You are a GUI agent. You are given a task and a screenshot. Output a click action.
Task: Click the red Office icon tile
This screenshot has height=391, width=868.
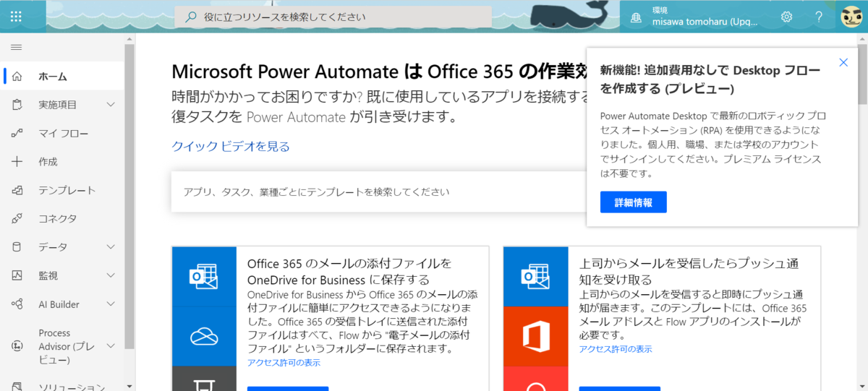(536, 336)
